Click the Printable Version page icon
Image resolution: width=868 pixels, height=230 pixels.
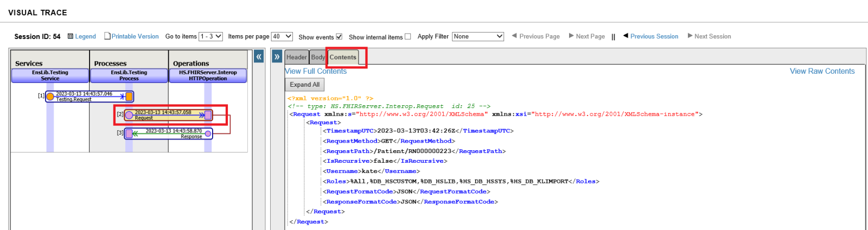[x=107, y=36]
